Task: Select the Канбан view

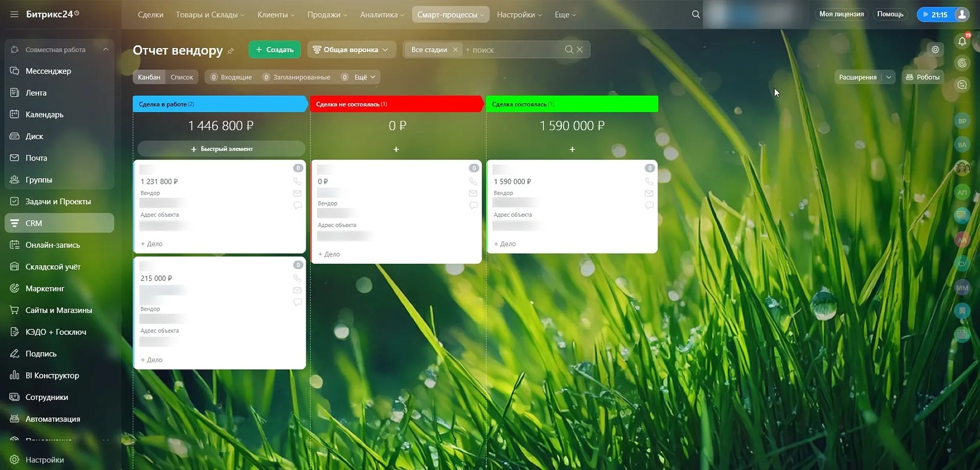Action: (149, 77)
